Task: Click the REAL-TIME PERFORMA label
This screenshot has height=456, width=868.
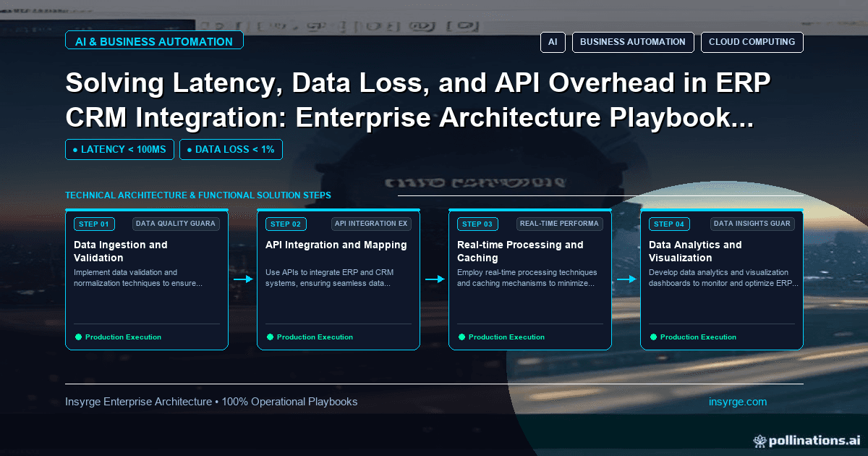Action: point(560,224)
